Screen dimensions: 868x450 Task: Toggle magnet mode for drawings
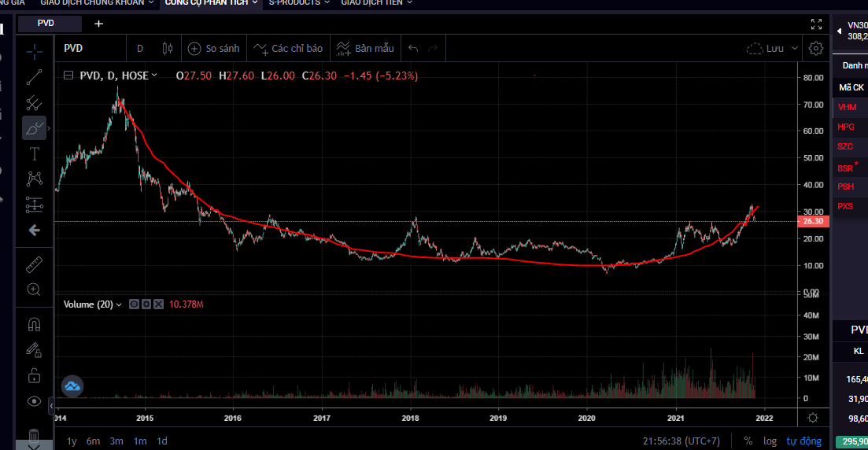pyautogui.click(x=34, y=324)
